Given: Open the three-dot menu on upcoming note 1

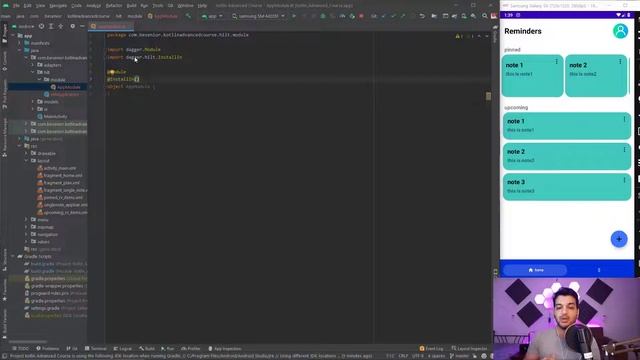Looking at the screenshot, I should tap(624, 119).
